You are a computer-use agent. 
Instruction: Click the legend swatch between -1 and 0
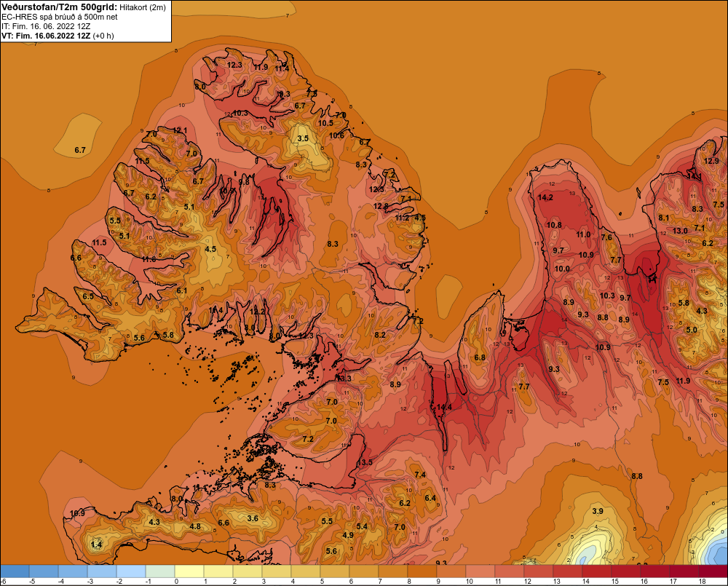(x=160, y=571)
